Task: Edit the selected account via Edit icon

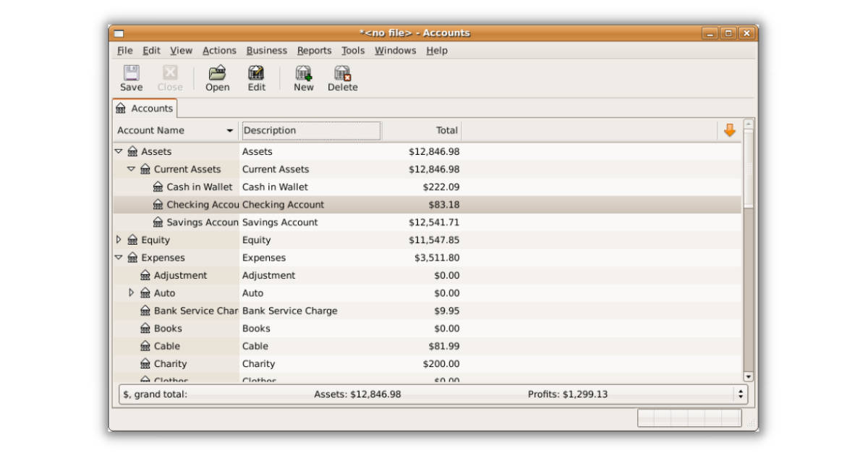Action: pos(256,77)
